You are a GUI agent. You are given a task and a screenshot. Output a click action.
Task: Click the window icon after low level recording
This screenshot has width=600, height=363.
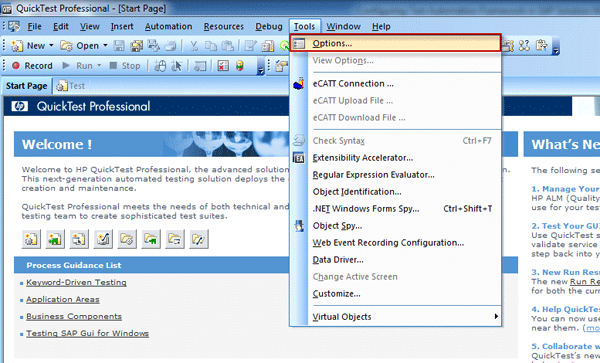(200, 66)
